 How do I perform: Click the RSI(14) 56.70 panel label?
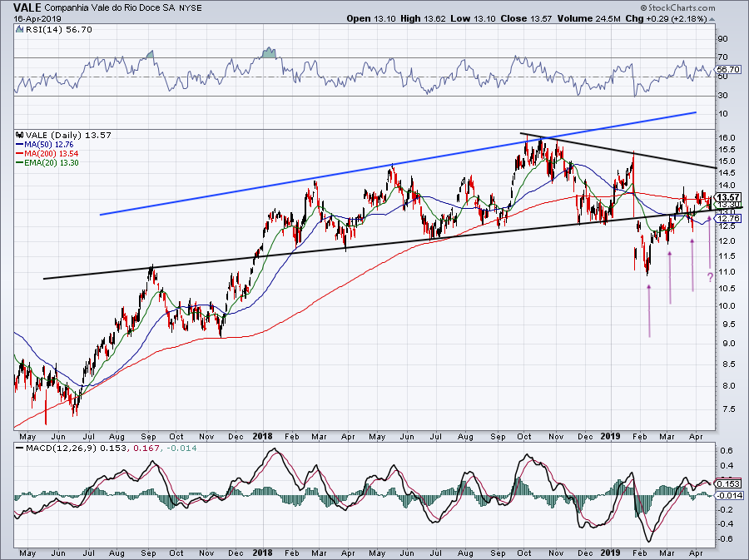pyautogui.click(x=58, y=30)
